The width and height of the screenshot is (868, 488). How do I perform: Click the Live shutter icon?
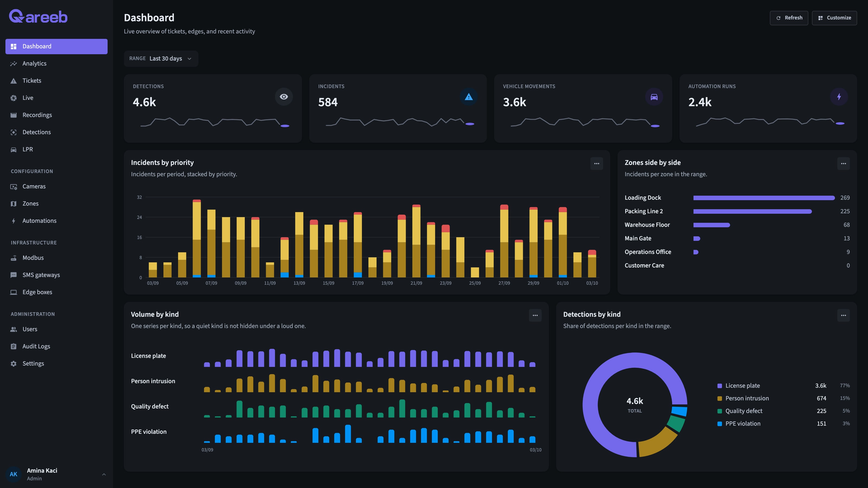14,98
